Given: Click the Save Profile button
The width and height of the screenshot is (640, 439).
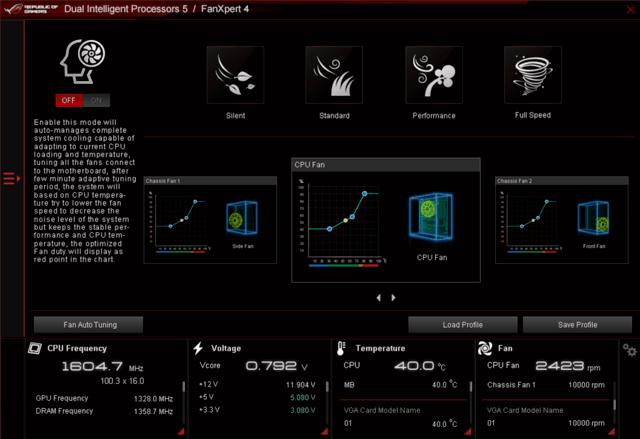Looking at the screenshot, I should click(578, 325).
